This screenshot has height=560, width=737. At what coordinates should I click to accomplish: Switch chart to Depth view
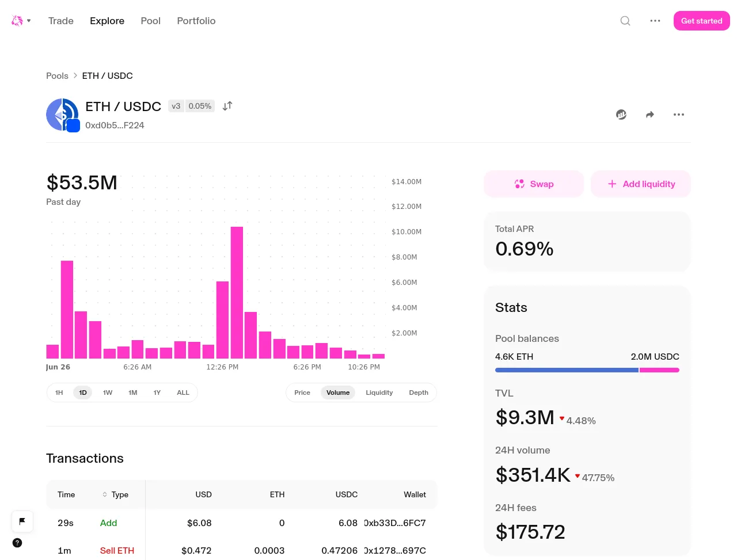pos(419,393)
